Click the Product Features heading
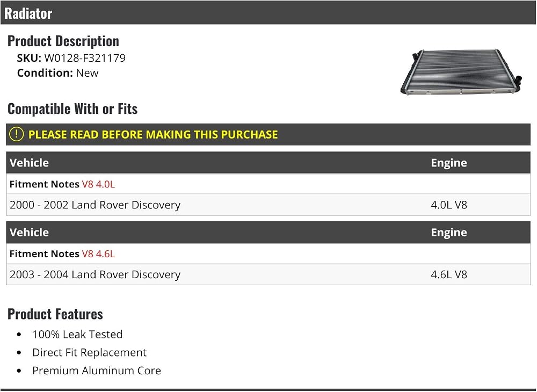The width and height of the screenshot is (537, 392). click(x=55, y=314)
